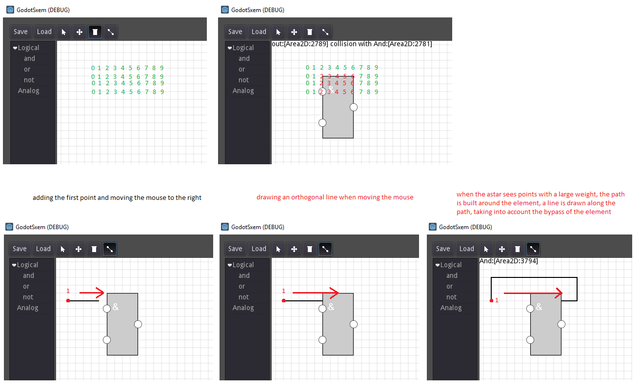The height and width of the screenshot is (389, 640).
Task: Click Save in the bottom-middle window
Action: (x=235, y=249)
